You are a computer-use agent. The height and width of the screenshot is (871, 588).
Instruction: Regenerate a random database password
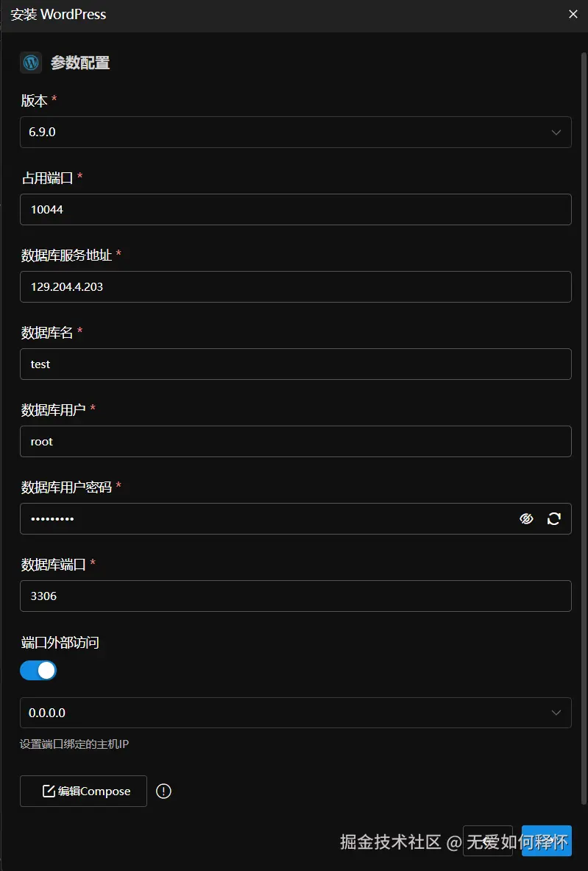click(x=554, y=519)
